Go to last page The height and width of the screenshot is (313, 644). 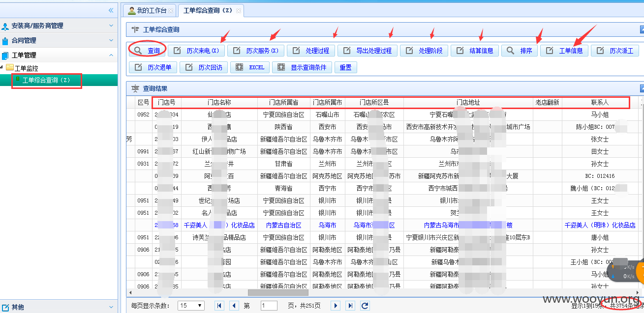[x=350, y=306]
